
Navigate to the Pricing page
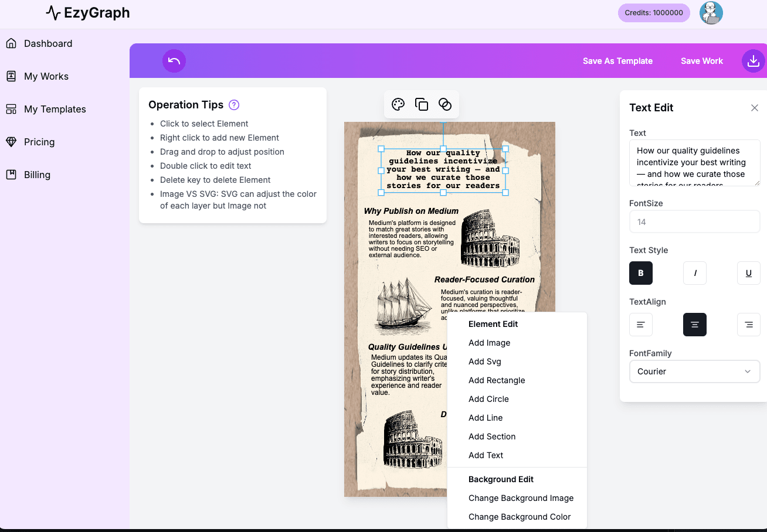[39, 142]
